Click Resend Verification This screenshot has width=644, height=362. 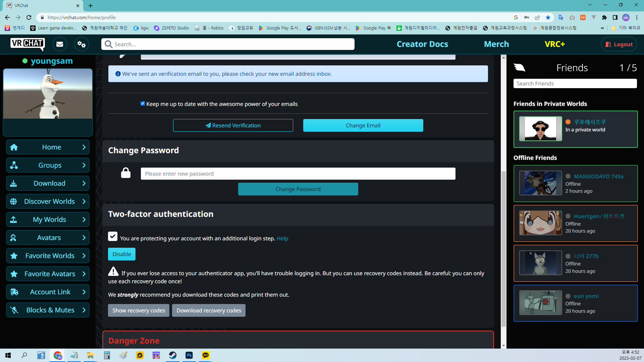(233, 125)
